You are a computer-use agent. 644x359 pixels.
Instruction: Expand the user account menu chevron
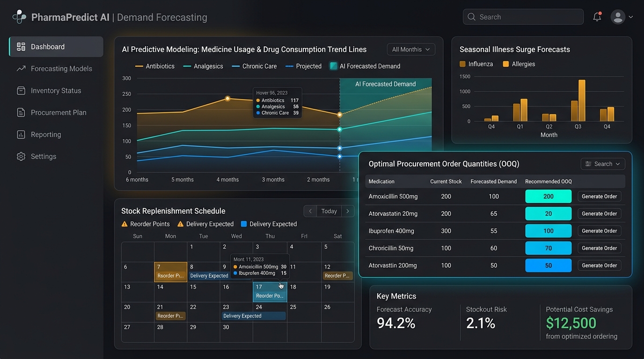tap(631, 17)
